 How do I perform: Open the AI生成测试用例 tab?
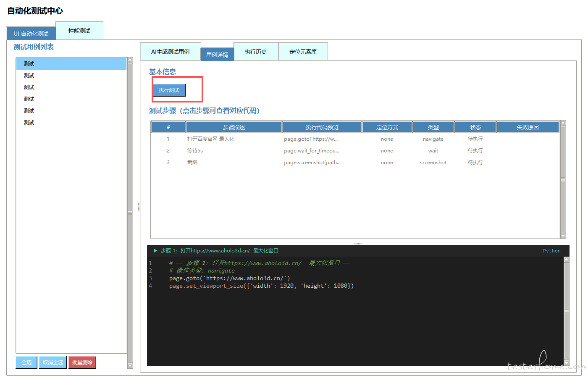170,52
